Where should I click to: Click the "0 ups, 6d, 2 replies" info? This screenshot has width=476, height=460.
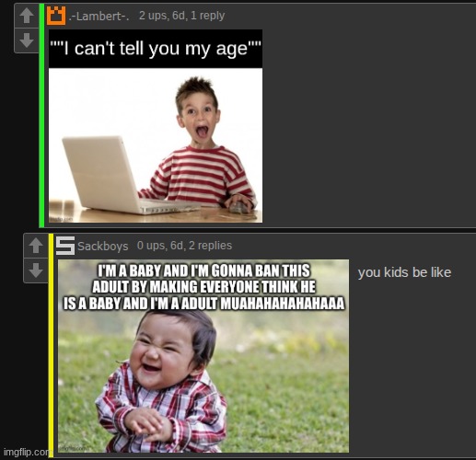(x=184, y=246)
